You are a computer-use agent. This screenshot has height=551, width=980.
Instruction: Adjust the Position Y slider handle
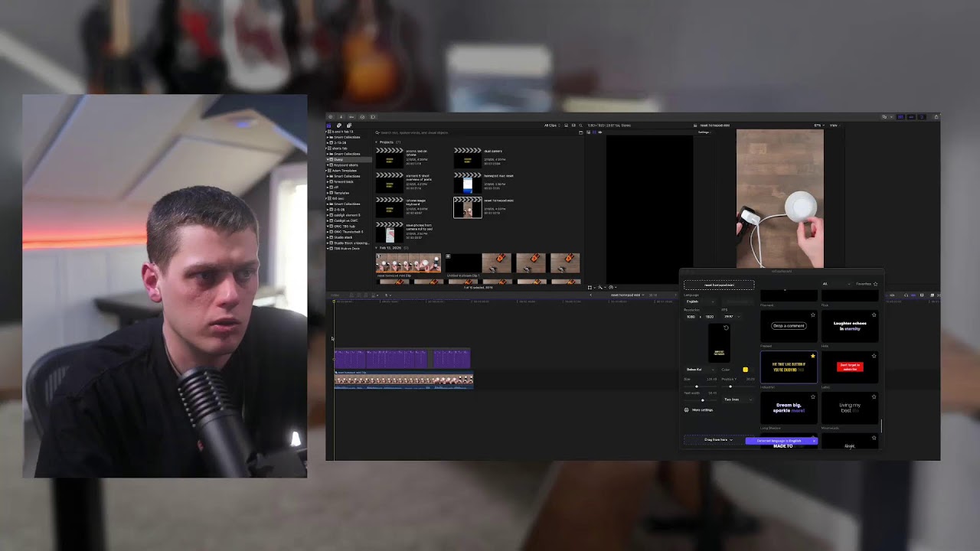(x=730, y=386)
